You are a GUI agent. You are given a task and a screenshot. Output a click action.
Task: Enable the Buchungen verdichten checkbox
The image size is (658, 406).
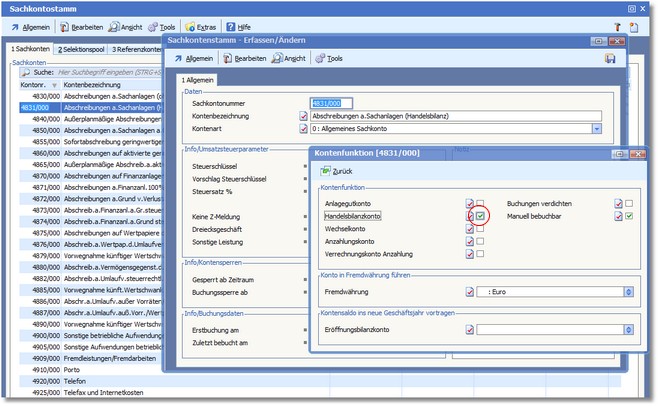pos(629,203)
